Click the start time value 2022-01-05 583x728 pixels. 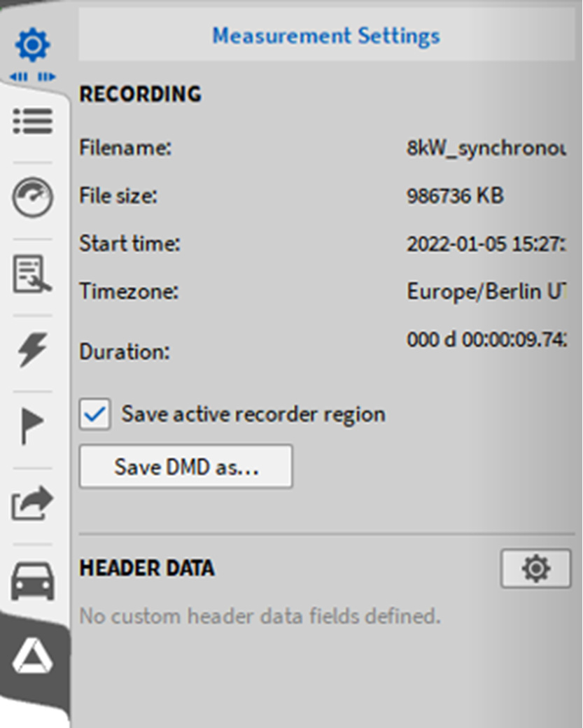486,244
